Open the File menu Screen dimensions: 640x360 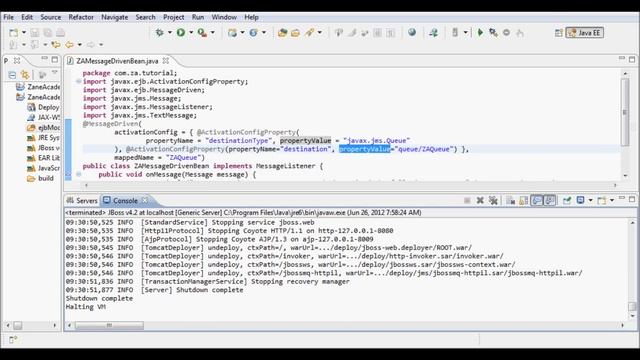pyautogui.click(x=9, y=17)
